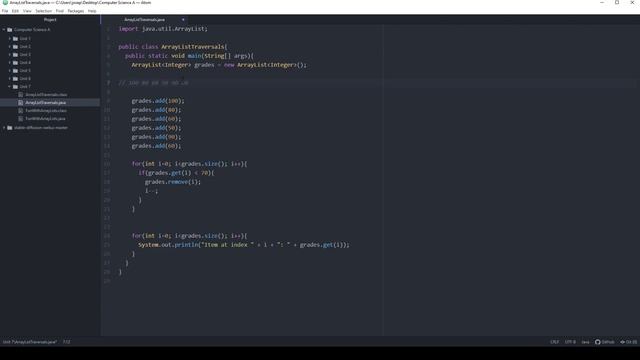Viewport: 640px width, 360px height.
Task: Click the Unit 6 folder icon
Action: (16, 78)
